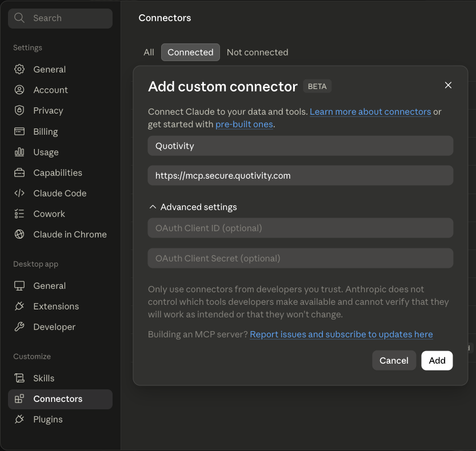Navigate to Claude Code settings
The image size is (476, 451).
click(60, 193)
